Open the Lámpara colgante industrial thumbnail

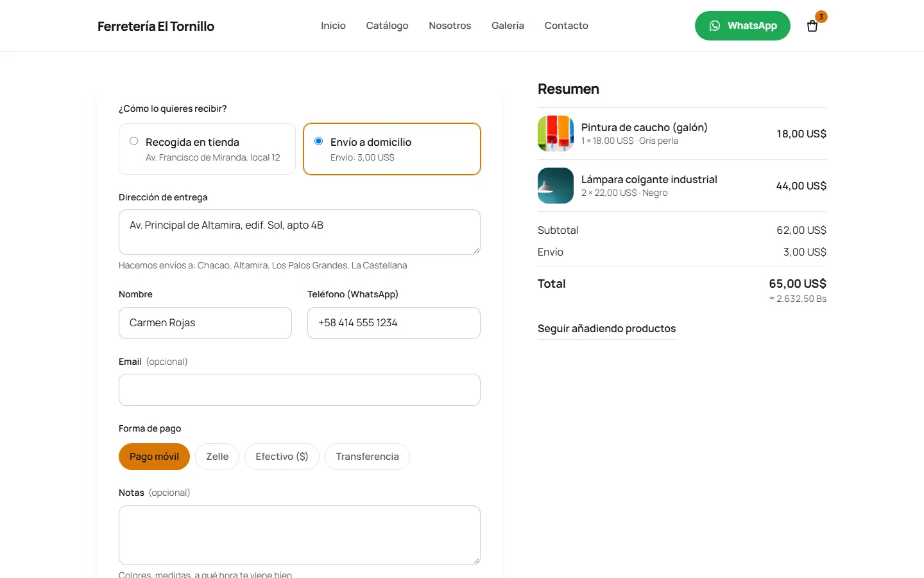pyautogui.click(x=556, y=186)
